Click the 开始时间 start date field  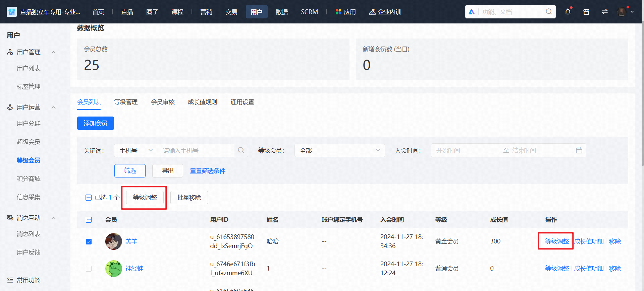[x=466, y=150]
